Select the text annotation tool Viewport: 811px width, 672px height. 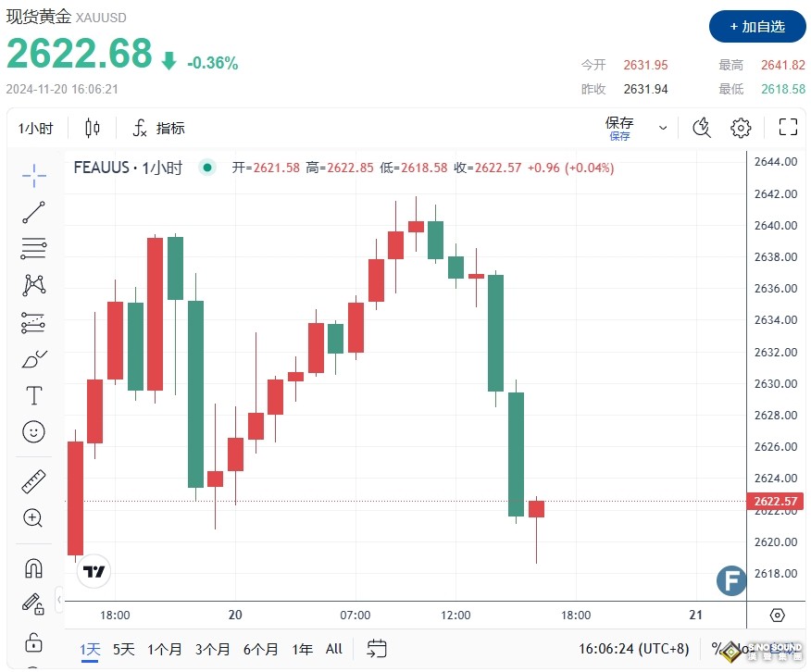pyautogui.click(x=33, y=395)
